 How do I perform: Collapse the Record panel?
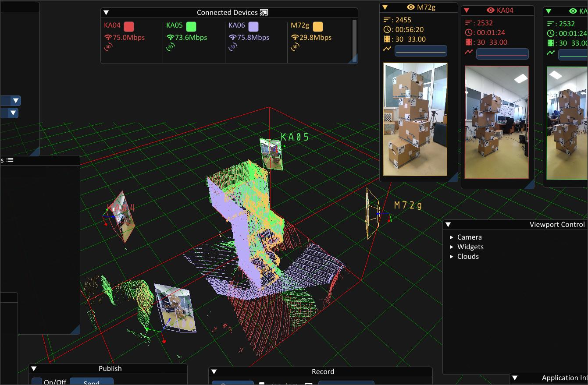point(214,372)
